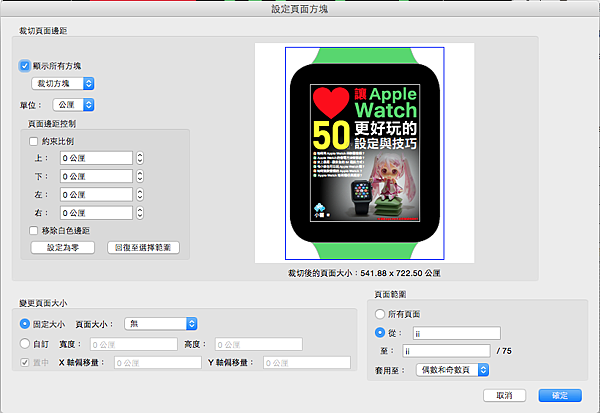Click the 從 starting page input field

457,333
